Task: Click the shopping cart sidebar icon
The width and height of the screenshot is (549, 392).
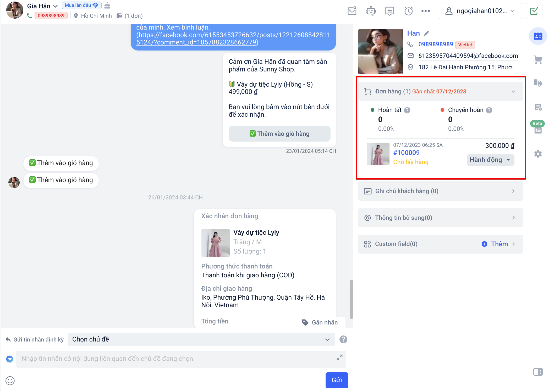Action: coord(538,60)
